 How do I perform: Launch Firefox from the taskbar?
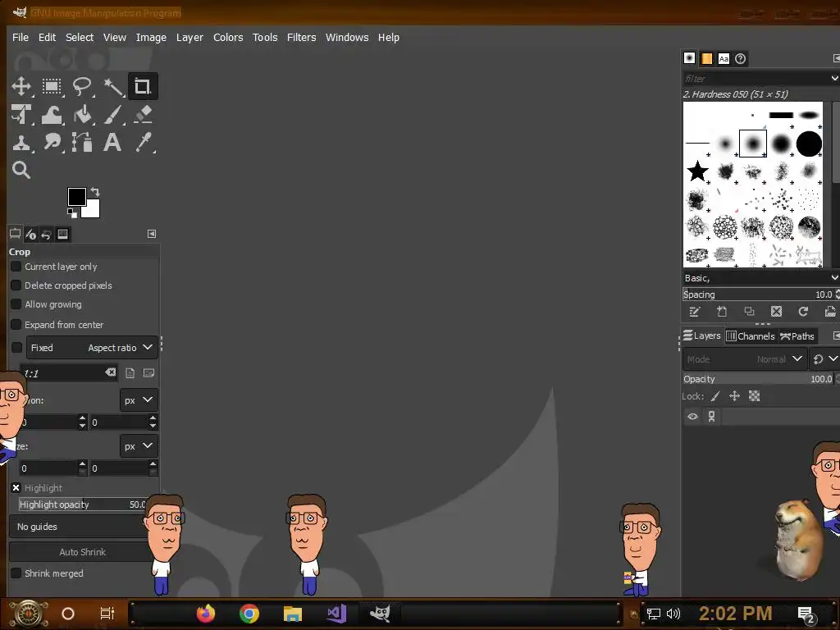click(206, 614)
